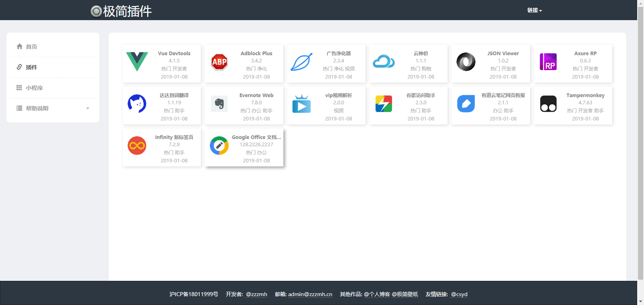Open the Google Office 文档 title link
Image resolution: width=644 pixels, height=305 pixels.
[x=256, y=137]
